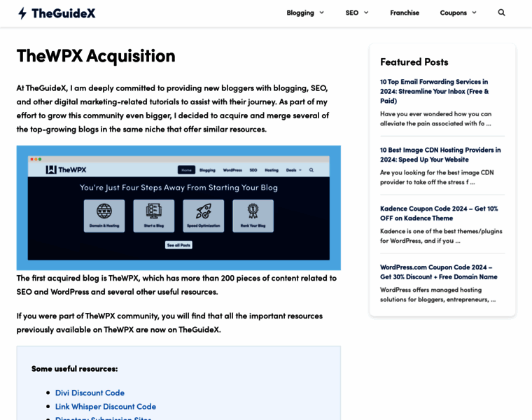This screenshot has height=420, width=532.
Task: Click paragraph starting 'The first acquired blog is TheWPX'
Action: (176, 285)
